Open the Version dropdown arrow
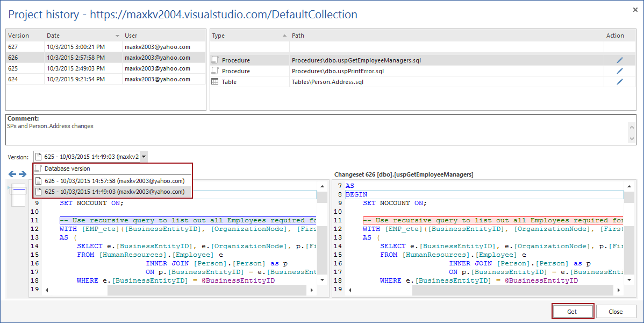 (x=144, y=157)
